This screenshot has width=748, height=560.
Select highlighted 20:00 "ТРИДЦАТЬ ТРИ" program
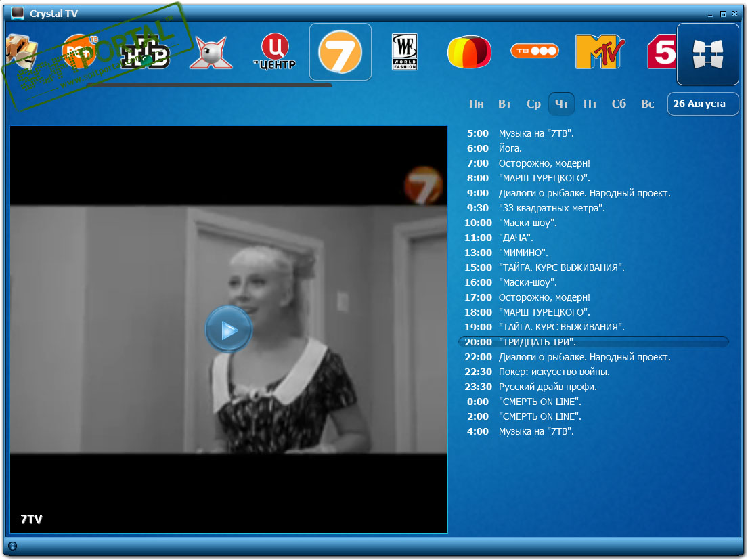pyautogui.click(x=594, y=341)
